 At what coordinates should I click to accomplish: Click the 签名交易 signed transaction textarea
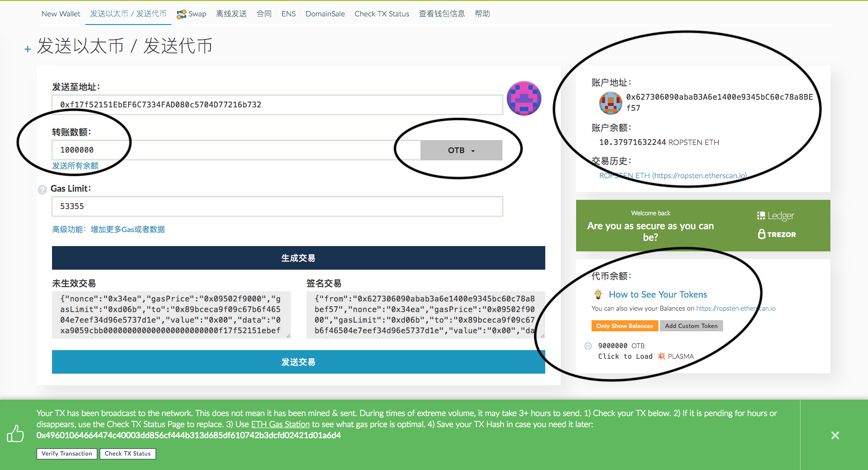(426, 315)
